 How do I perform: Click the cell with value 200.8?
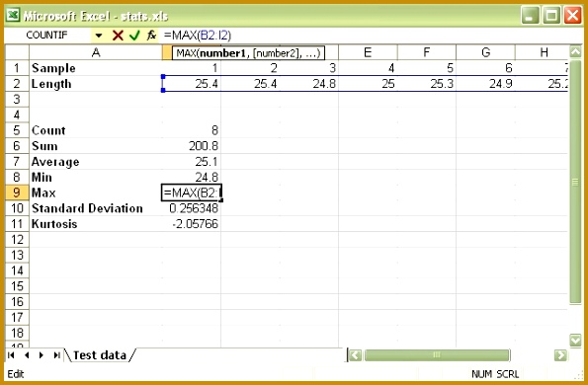pyautogui.click(x=192, y=146)
